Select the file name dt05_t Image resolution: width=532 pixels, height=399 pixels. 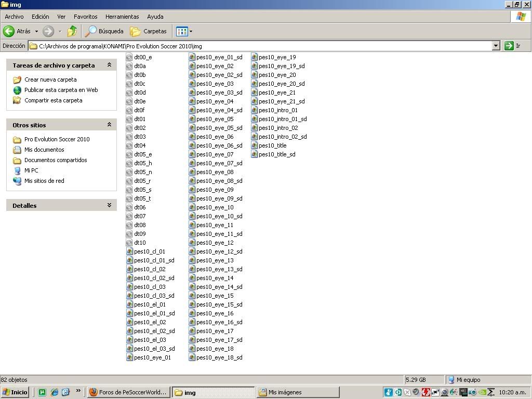(142, 198)
